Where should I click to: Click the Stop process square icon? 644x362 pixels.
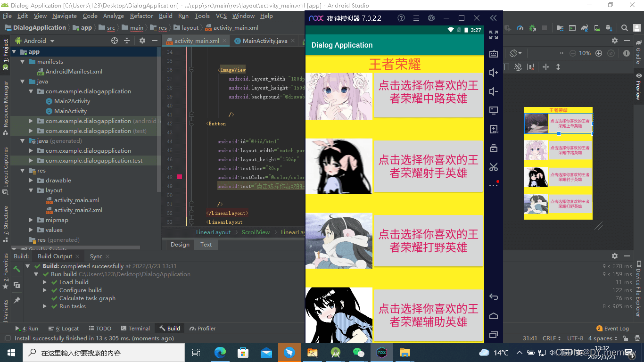click(x=545, y=28)
